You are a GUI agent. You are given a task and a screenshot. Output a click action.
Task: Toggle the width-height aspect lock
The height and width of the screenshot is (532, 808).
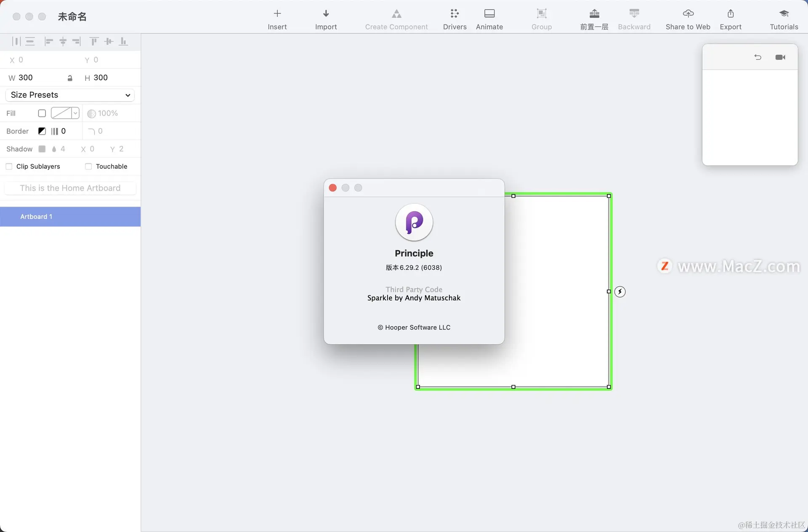(x=70, y=78)
